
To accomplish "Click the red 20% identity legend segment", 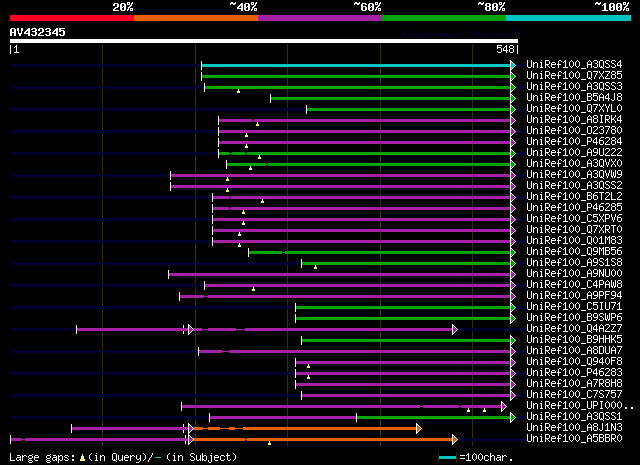I will (x=72, y=18).
